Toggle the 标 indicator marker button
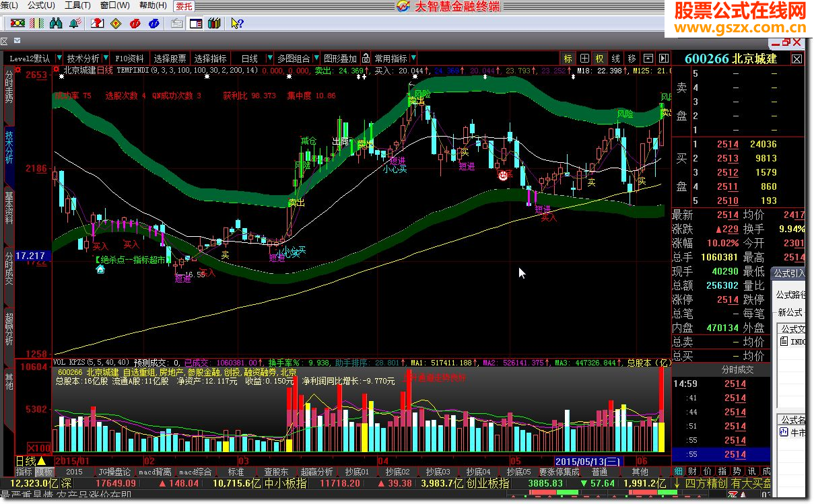814x504 pixels. coord(568,59)
